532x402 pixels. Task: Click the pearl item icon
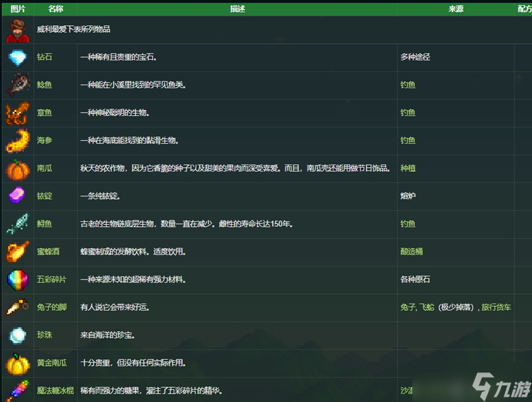(x=18, y=335)
